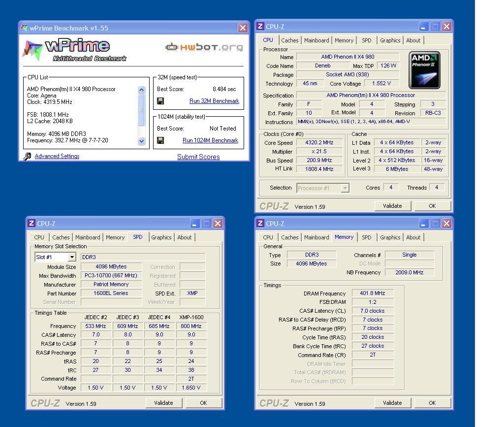This screenshot has width=504, height=427.
Task: Save the wPrime 32M score via floppy icon
Action: tap(160, 101)
